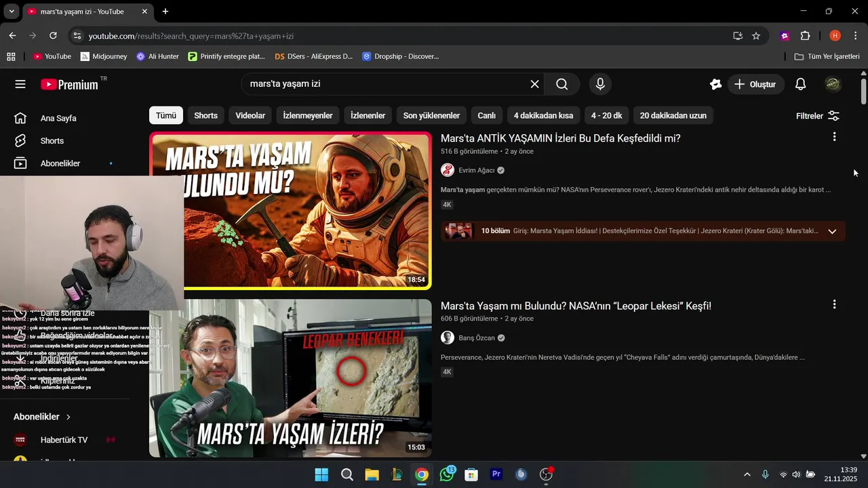Viewport: 868px width, 488px height.
Task: Select the Videolar filter chip
Action: 250,116
